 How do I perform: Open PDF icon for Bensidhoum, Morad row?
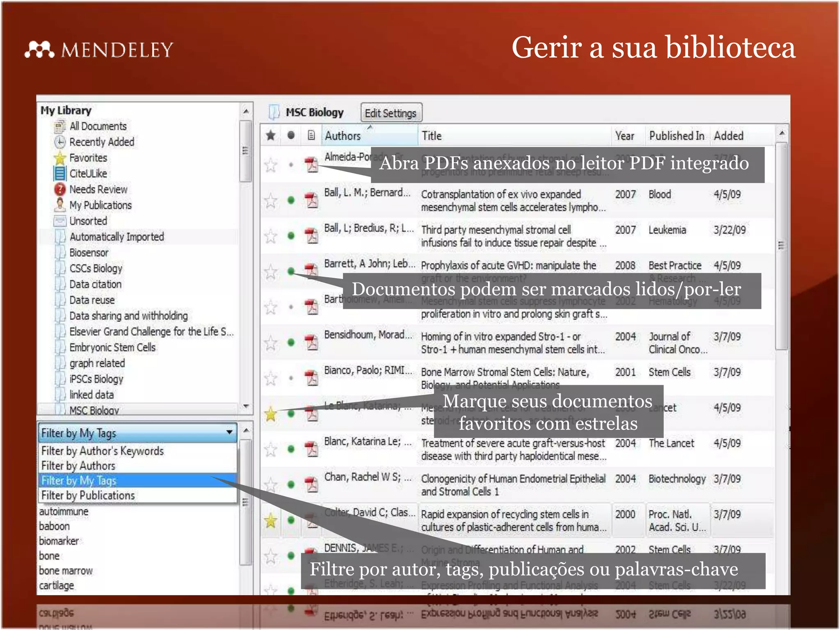311,342
